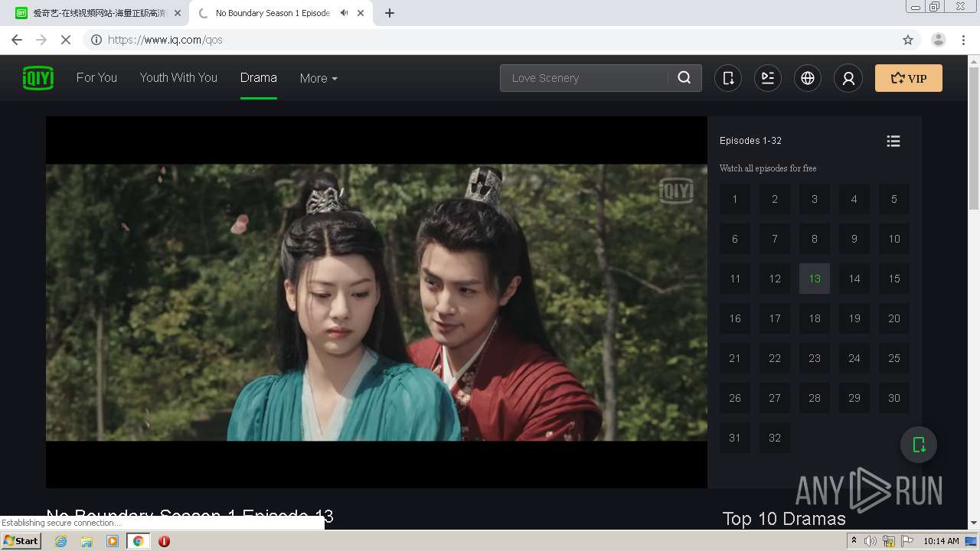
Task: Select episode 8
Action: (x=815, y=239)
